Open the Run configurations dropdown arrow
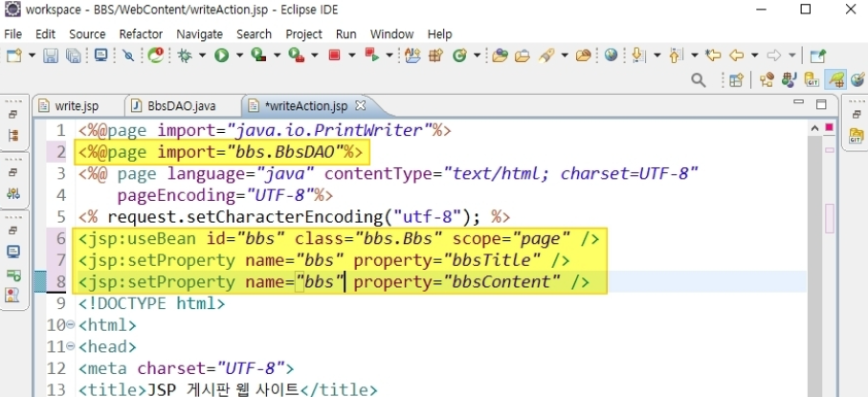 tap(239, 55)
